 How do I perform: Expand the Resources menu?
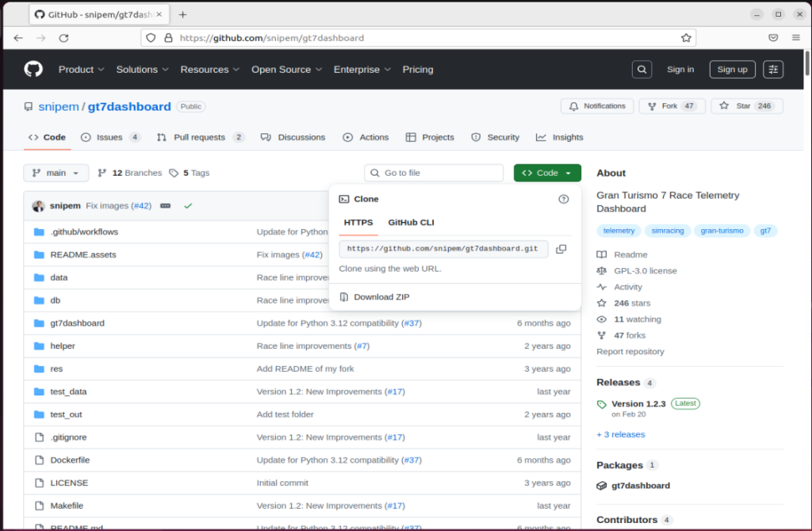pos(209,70)
